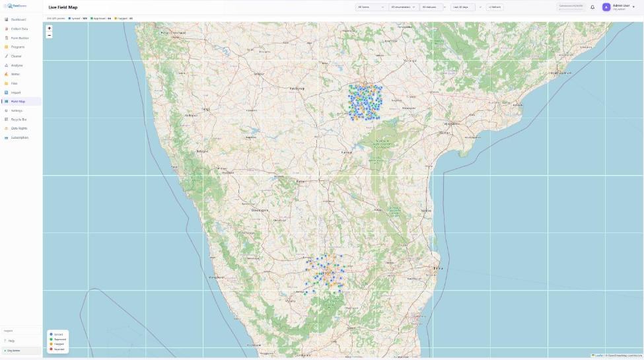Image resolution: width=644 pixels, height=360 pixels.
Task: Click the Org Admin role badge
Action: (x=21, y=351)
